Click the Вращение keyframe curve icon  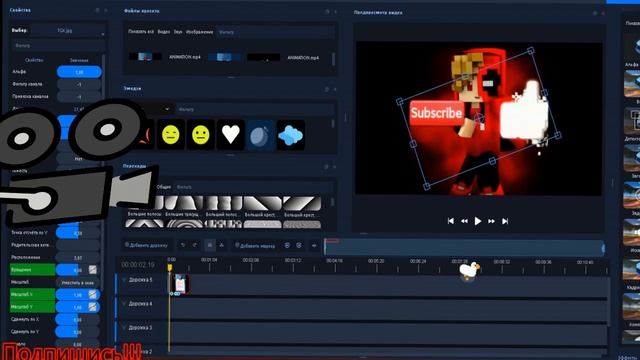click(x=93, y=269)
